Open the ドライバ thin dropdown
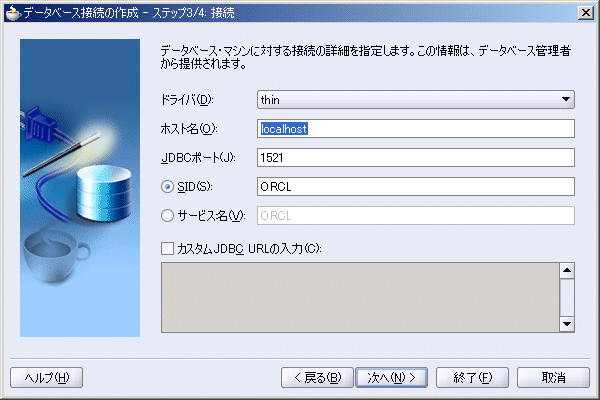The image size is (600, 400). [416, 100]
